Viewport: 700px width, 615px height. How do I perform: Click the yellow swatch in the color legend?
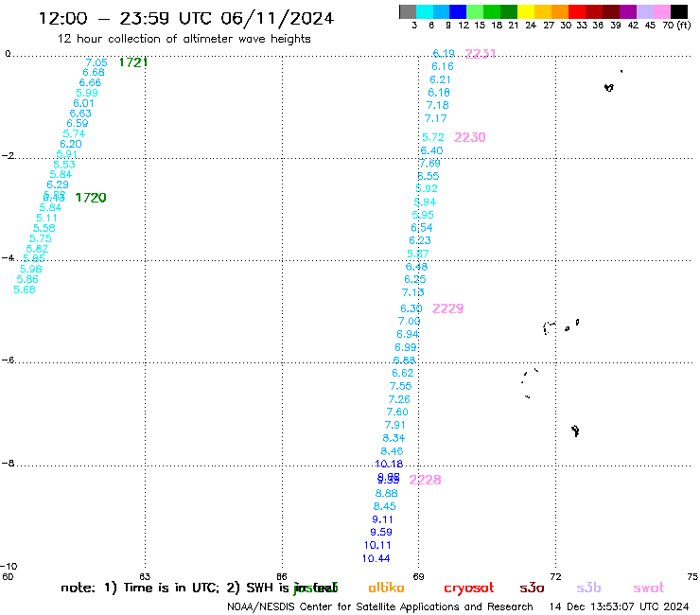point(526,11)
